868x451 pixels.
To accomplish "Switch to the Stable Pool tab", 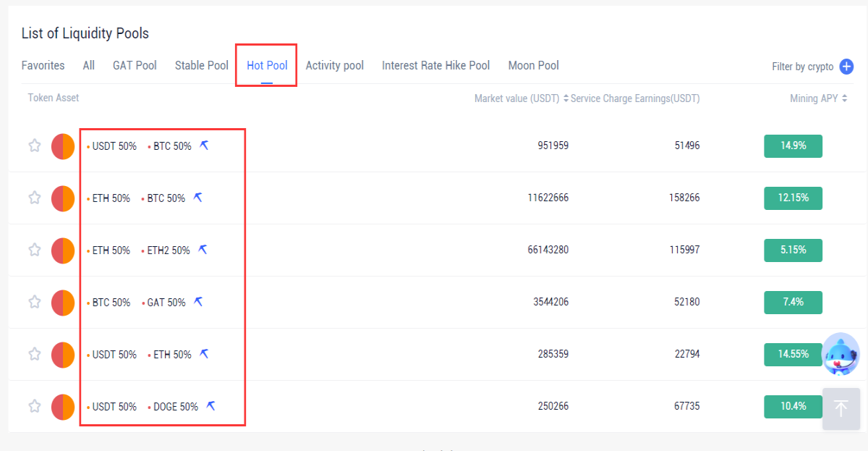I will coord(202,66).
